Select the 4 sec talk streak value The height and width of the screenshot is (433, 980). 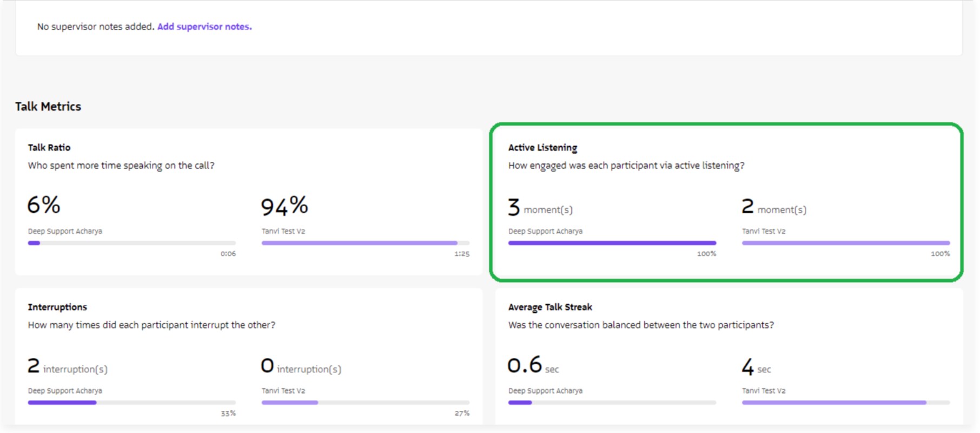pyautogui.click(x=756, y=368)
